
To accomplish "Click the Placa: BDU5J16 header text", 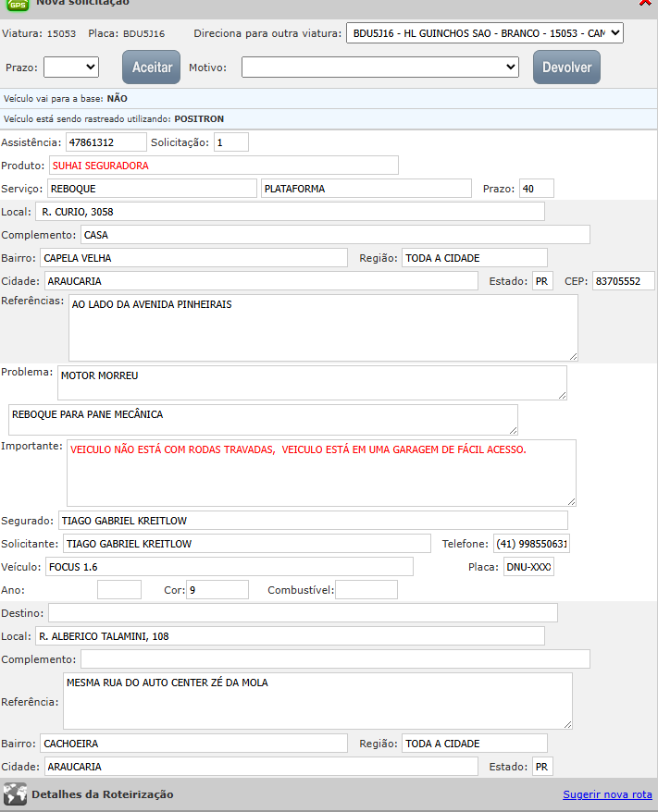I will pyautogui.click(x=127, y=33).
